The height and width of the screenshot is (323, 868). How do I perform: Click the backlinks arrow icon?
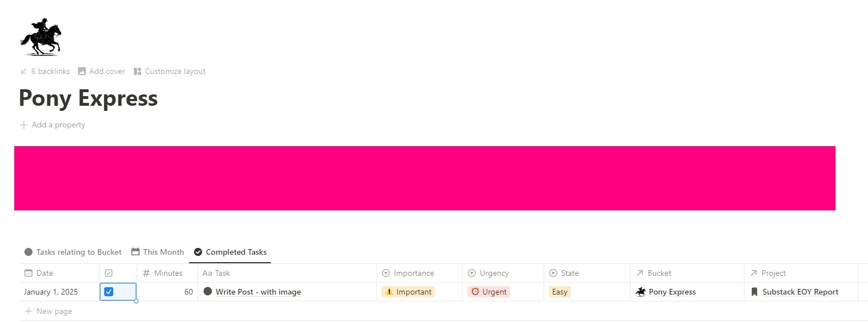click(x=23, y=71)
